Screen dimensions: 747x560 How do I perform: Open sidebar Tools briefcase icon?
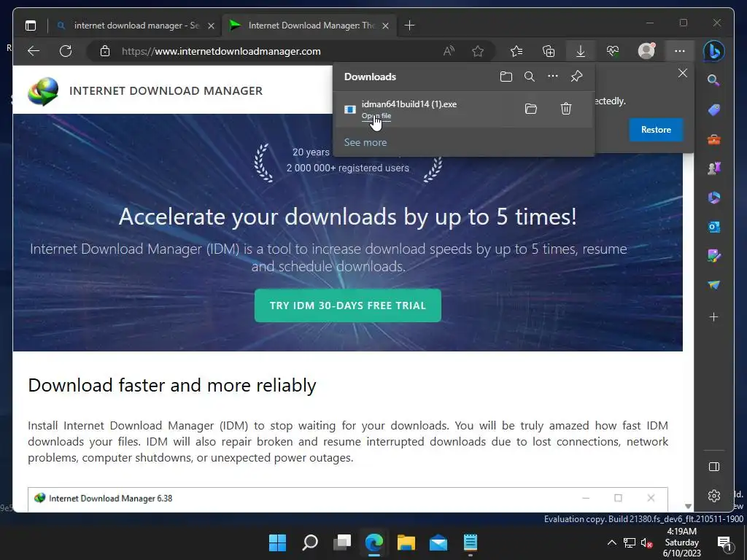pos(713,139)
